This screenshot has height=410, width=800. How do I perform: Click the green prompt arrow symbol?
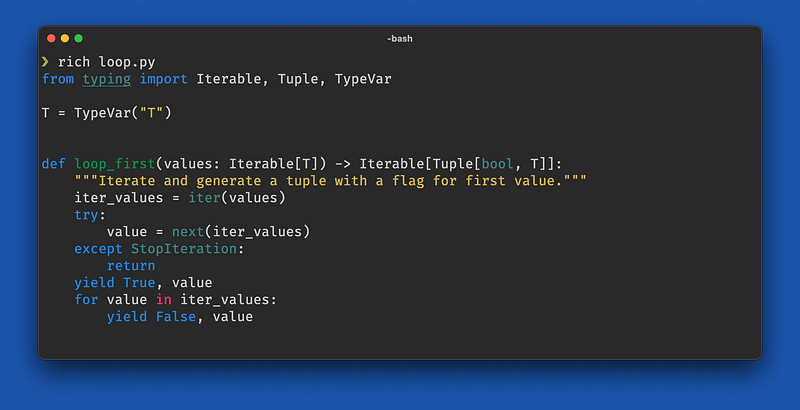(x=45, y=62)
